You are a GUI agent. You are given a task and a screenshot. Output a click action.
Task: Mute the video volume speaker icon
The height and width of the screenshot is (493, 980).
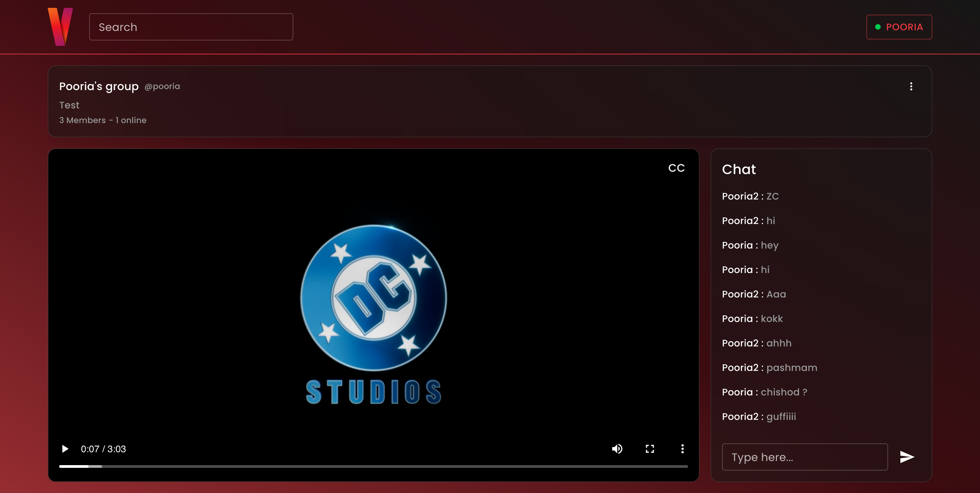(x=617, y=449)
